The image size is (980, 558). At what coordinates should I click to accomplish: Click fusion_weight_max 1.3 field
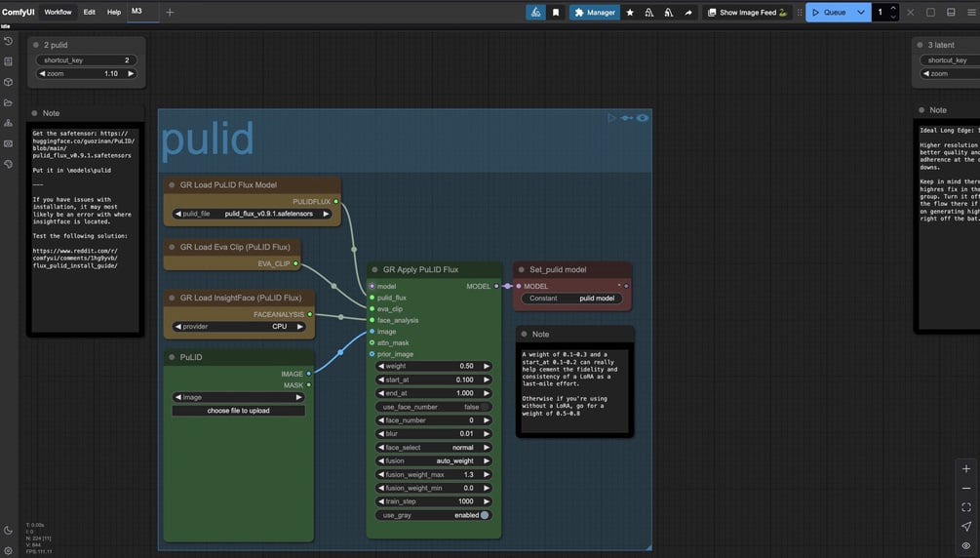tap(433, 475)
